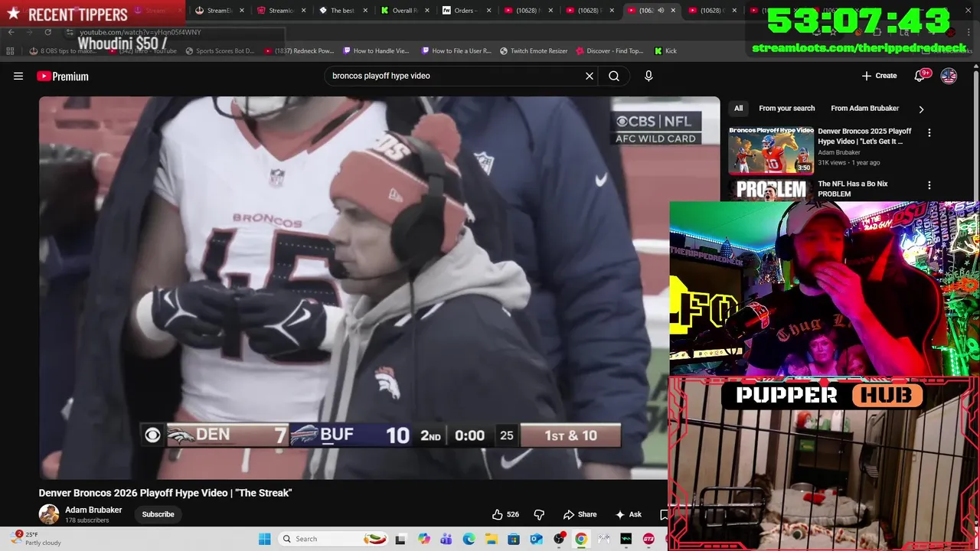Open Copilot from taskbar
980x551 pixels.
(x=424, y=540)
